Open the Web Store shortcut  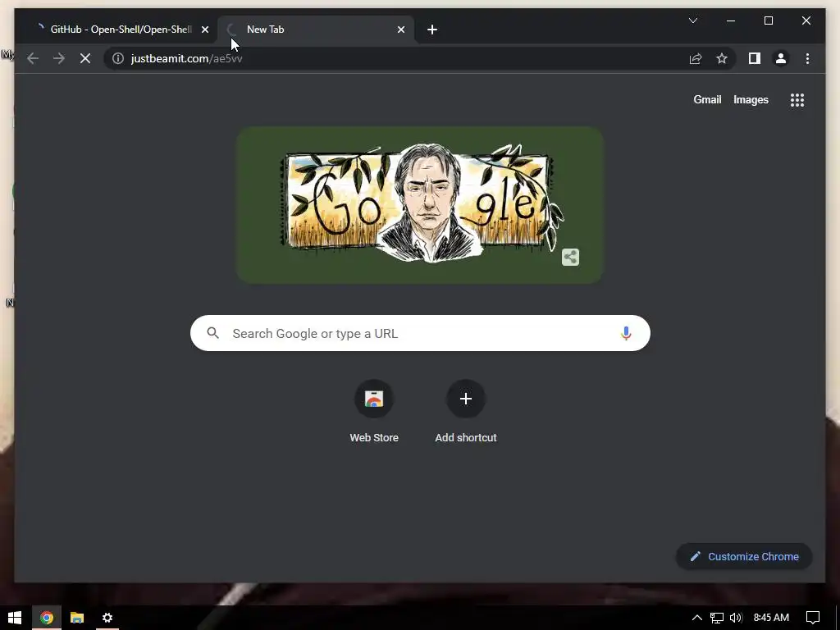pyautogui.click(x=374, y=412)
